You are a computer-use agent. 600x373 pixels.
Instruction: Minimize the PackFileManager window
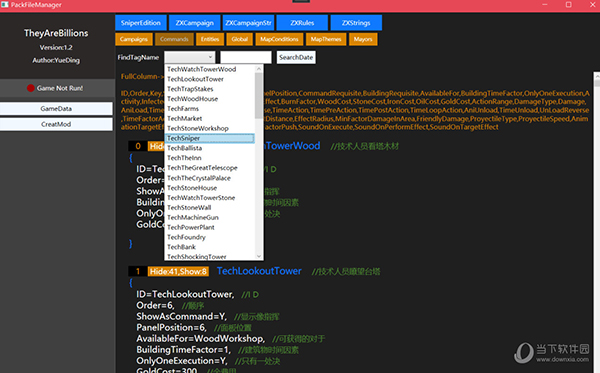click(x=545, y=5)
